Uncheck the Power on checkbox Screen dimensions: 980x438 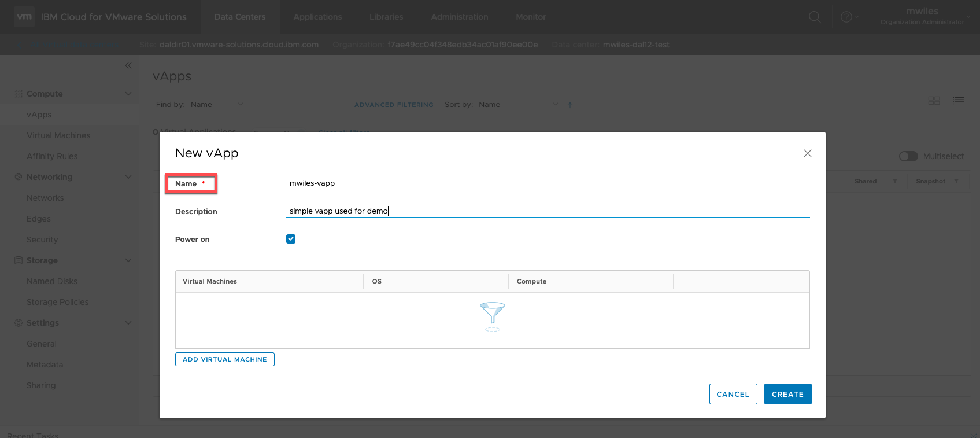291,239
